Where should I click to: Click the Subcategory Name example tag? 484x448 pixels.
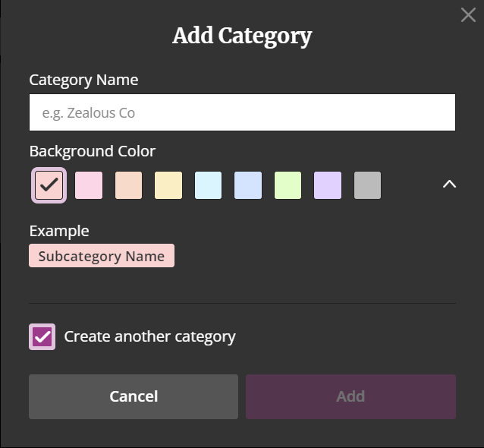[102, 256]
